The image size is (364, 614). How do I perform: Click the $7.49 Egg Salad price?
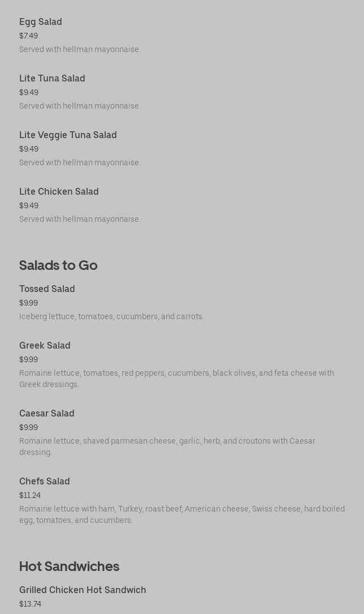28,36
